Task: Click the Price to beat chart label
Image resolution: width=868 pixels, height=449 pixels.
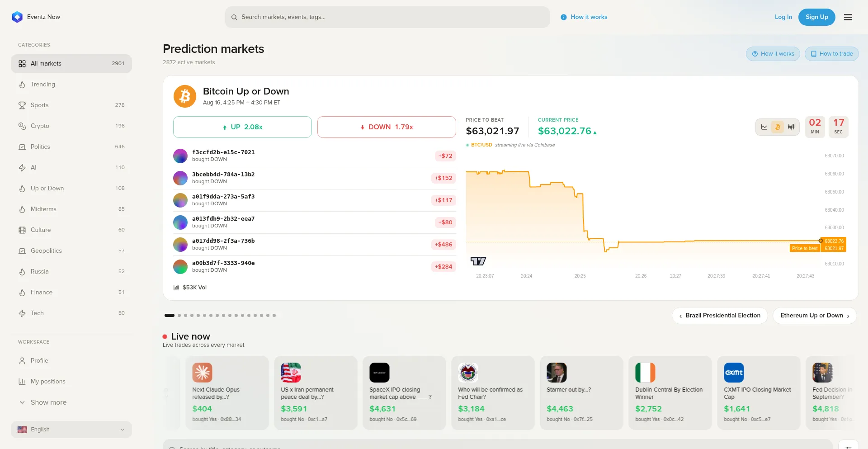Action: click(x=805, y=248)
